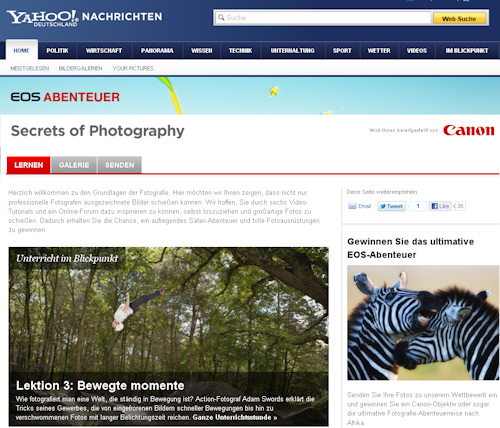Click the Email envelope share icon
The width and height of the screenshot is (500, 428).
tap(352, 206)
